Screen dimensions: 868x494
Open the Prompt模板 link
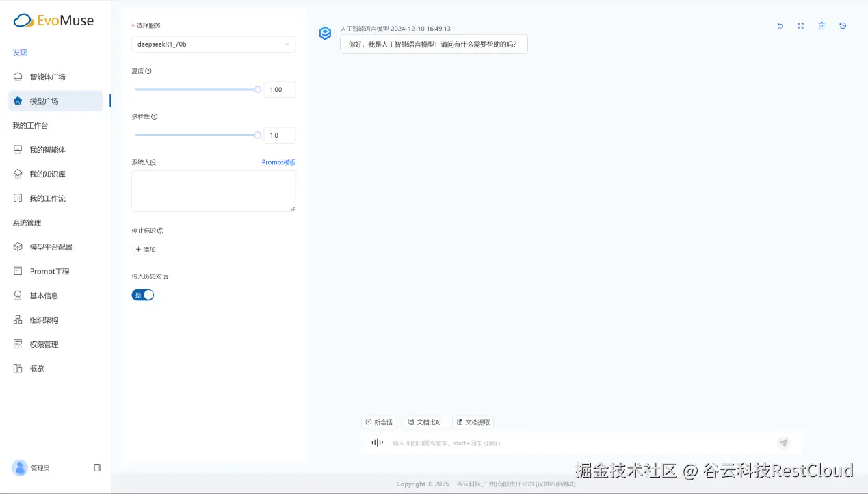tap(278, 162)
